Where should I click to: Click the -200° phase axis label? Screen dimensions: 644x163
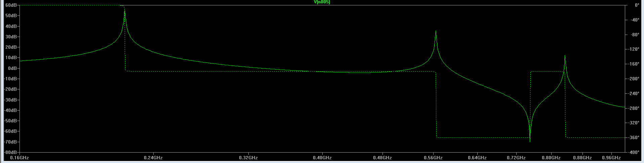(634, 79)
